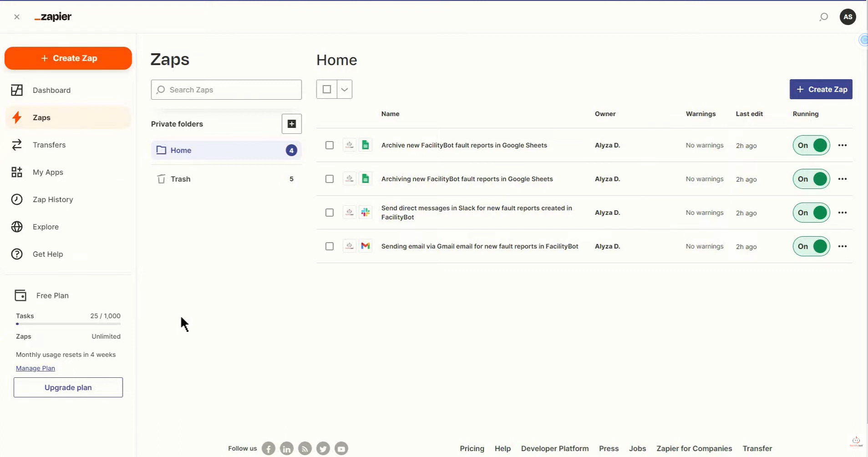Open My Apps in the sidebar

[68, 172]
